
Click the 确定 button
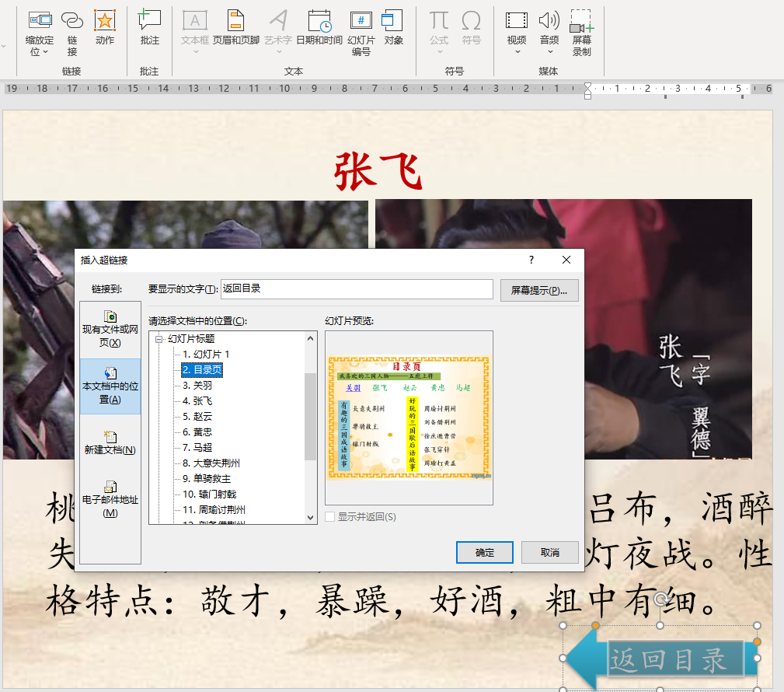(484, 552)
